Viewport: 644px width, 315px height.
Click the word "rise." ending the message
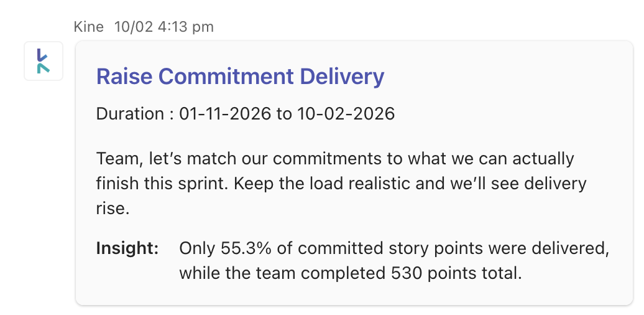coord(113,209)
